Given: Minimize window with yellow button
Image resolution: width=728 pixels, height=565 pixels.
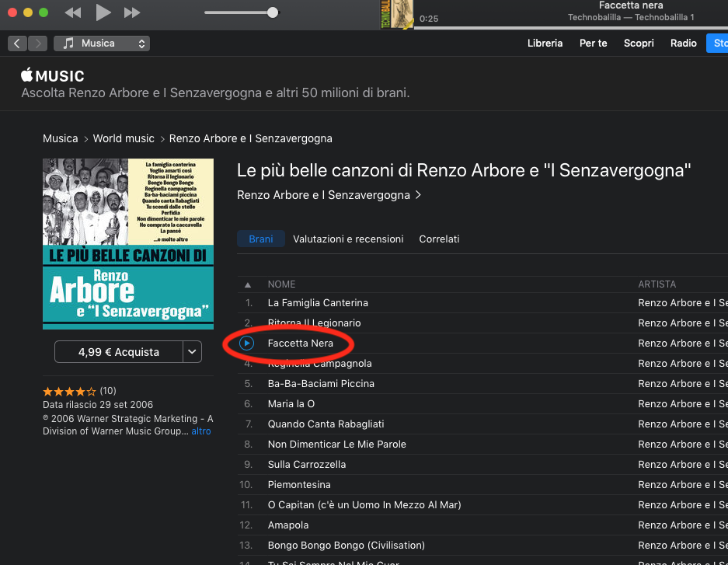Looking at the screenshot, I should pyautogui.click(x=28, y=12).
